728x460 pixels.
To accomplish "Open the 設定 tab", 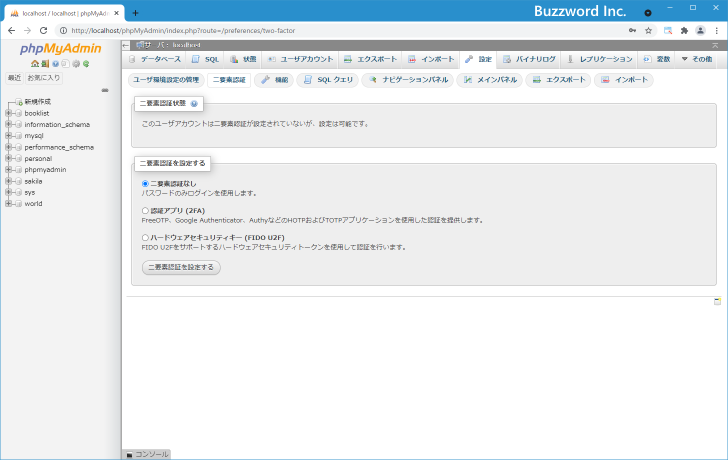I will [x=478, y=59].
